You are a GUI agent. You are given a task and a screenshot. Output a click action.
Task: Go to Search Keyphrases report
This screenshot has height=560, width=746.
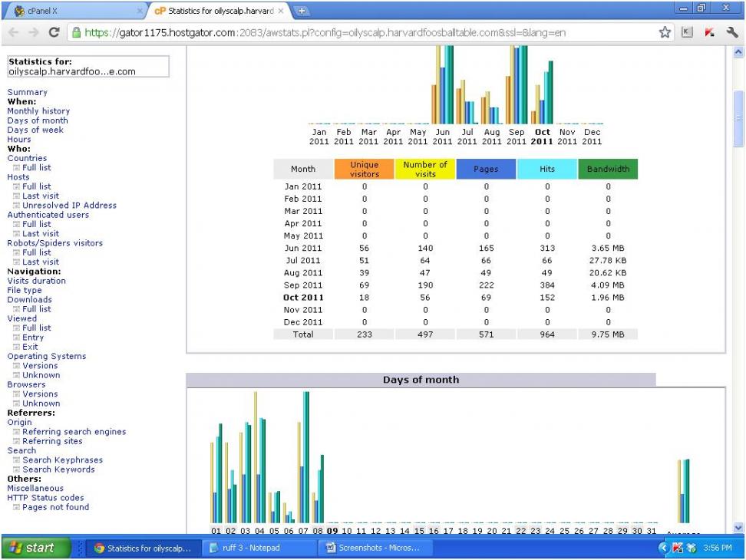tap(62, 460)
